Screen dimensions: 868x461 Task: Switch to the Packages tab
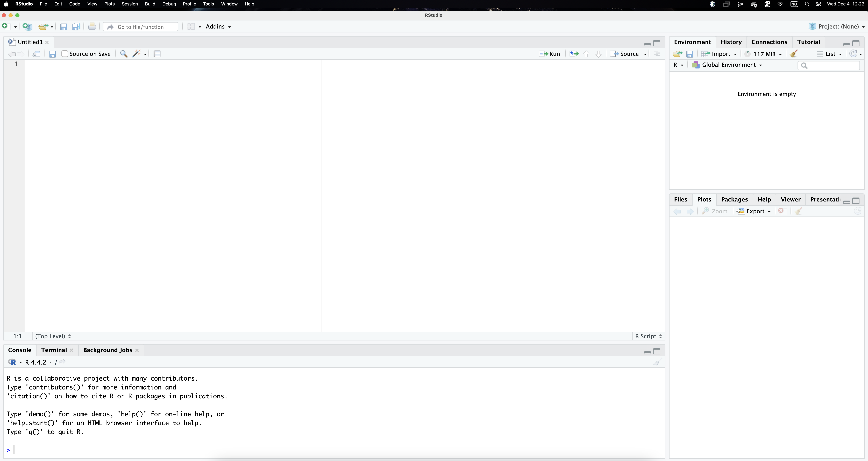click(734, 199)
